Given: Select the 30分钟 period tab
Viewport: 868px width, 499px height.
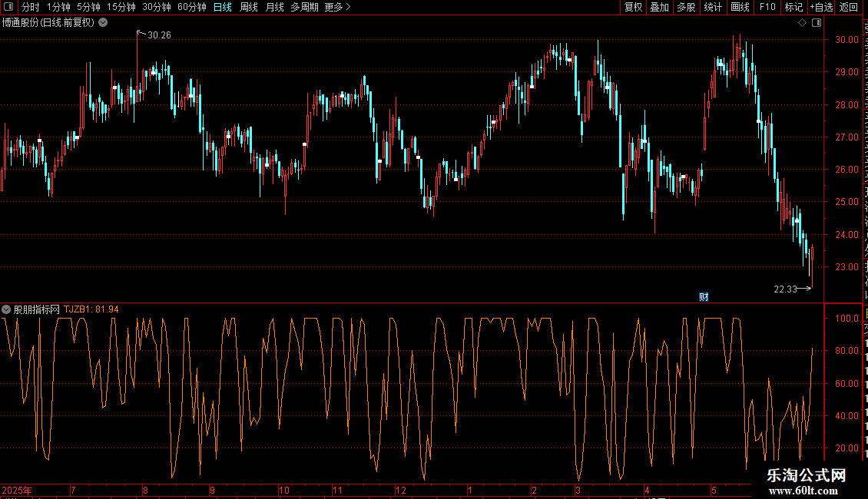Looking at the screenshot, I should [157, 7].
